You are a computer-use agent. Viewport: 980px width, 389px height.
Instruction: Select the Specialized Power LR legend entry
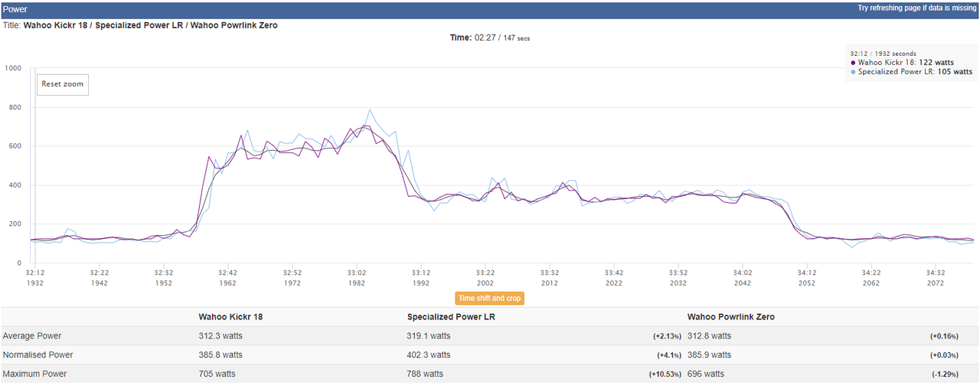pos(911,72)
